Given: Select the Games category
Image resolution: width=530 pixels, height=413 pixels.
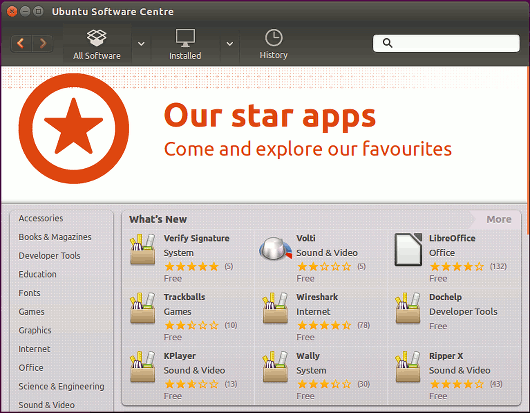Looking at the screenshot, I should pyautogui.click(x=31, y=312).
